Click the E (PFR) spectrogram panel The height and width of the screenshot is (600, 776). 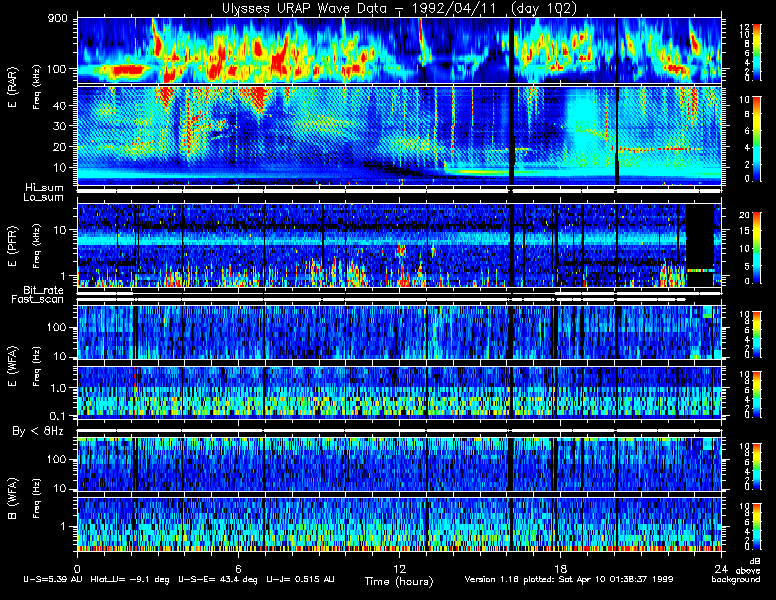pyautogui.click(x=399, y=245)
